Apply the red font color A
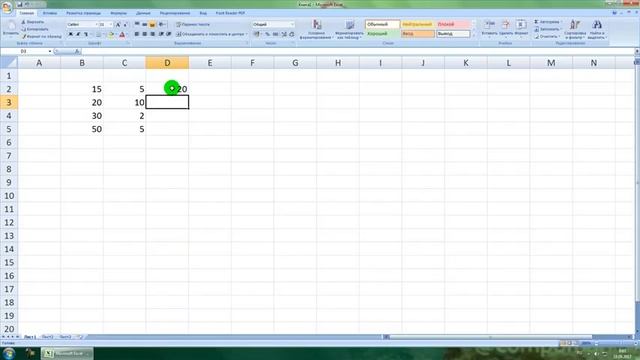 [122, 35]
